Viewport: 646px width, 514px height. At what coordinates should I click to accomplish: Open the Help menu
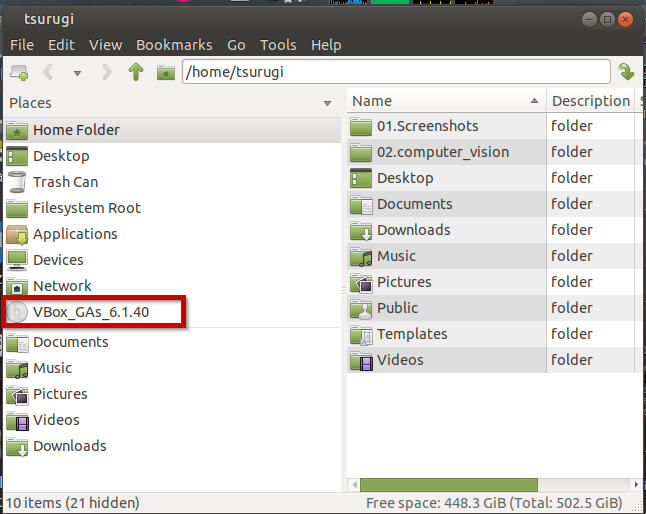326,45
